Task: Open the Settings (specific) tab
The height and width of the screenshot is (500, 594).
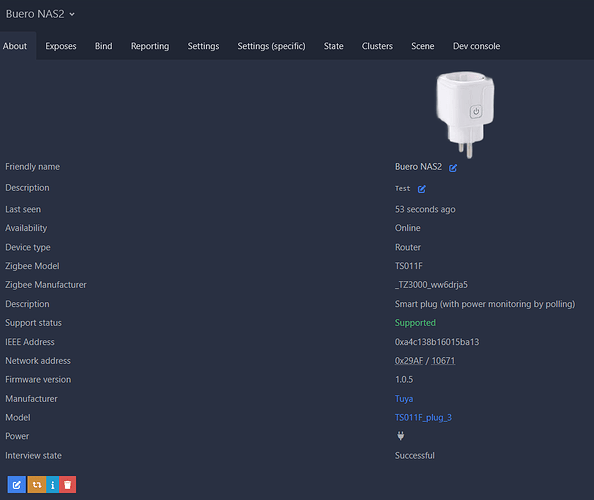Action: pos(271,46)
